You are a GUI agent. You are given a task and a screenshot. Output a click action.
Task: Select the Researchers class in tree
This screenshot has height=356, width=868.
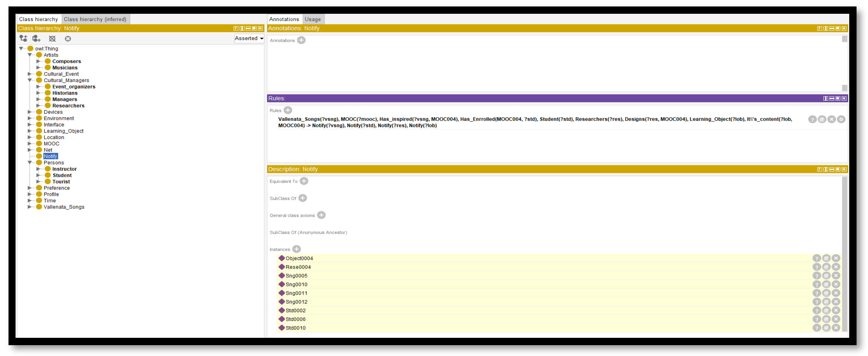68,106
